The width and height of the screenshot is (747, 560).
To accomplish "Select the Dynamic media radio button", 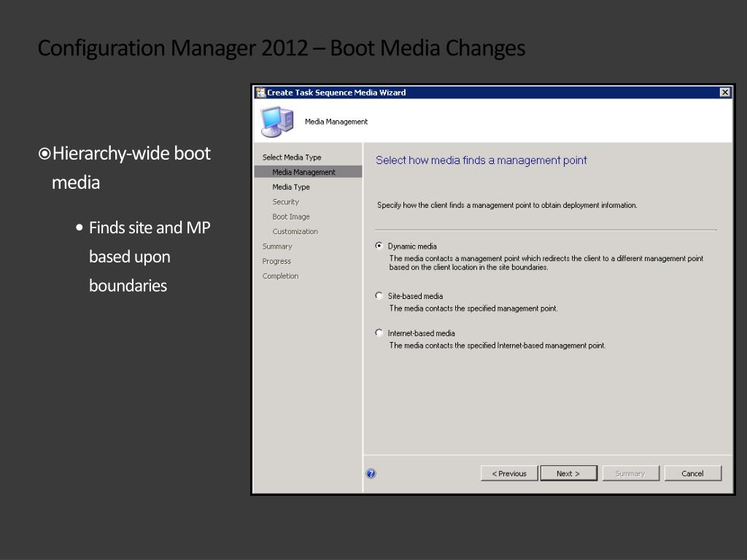I will pos(379,246).
